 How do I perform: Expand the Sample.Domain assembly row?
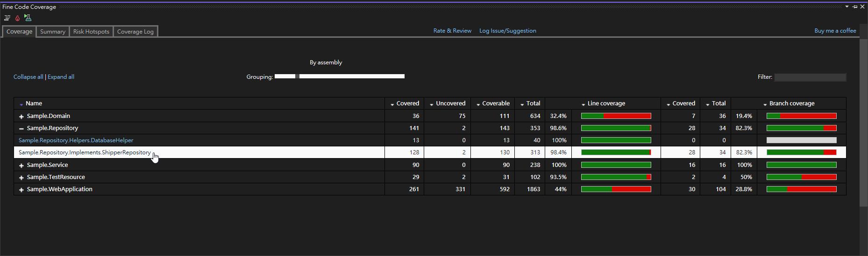coord(21,116)
